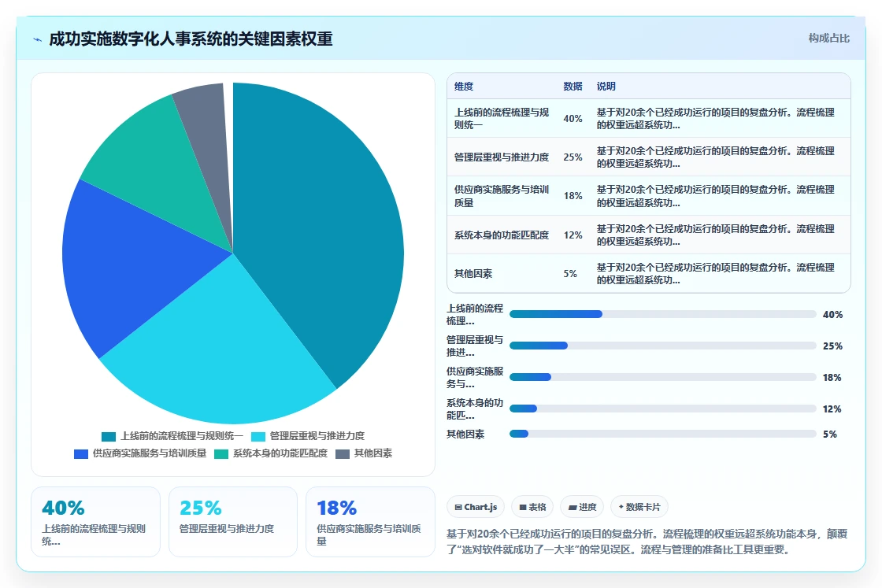Click the 12% value in the table
This screenshot has height=588, width=882.
click(573, 235)
